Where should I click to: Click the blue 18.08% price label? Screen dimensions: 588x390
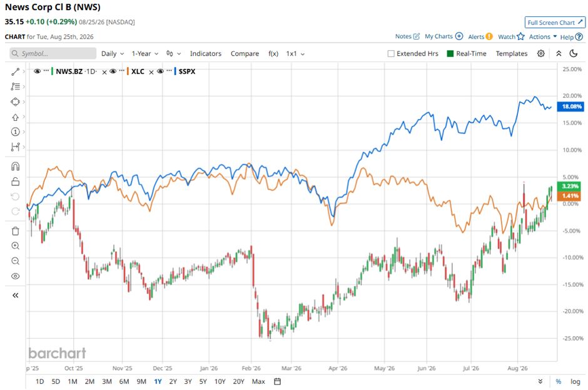click(570, 106)
